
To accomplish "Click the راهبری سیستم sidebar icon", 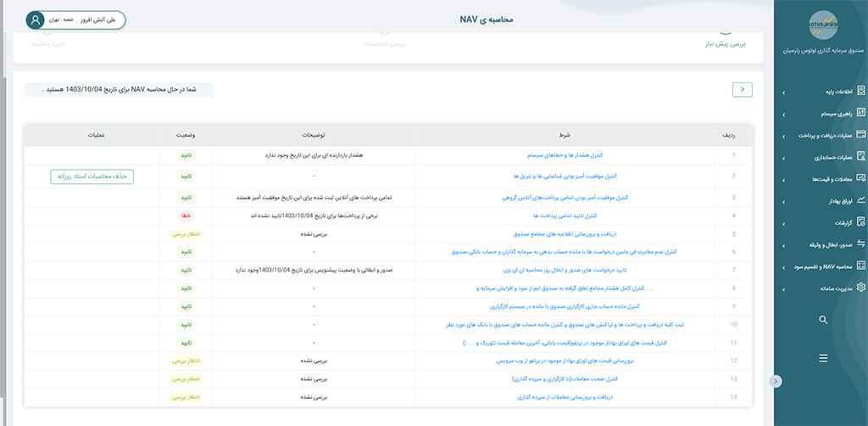I will tap(860, 113).
